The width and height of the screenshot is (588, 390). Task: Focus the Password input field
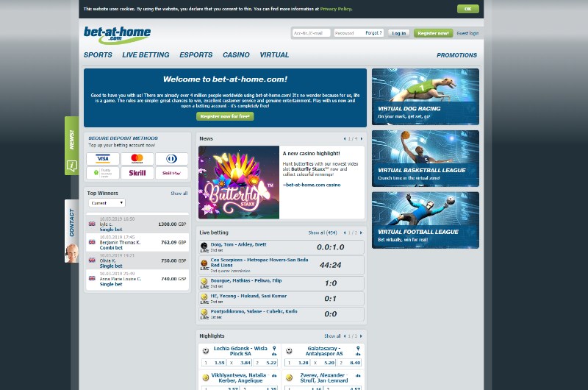(x=348, y=33)
